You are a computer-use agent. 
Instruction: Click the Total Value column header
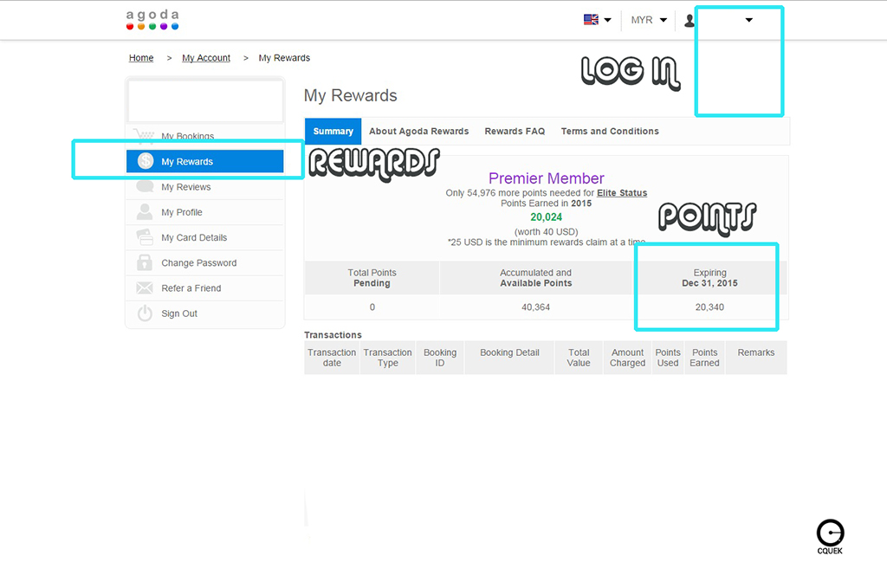coord(579,358)
